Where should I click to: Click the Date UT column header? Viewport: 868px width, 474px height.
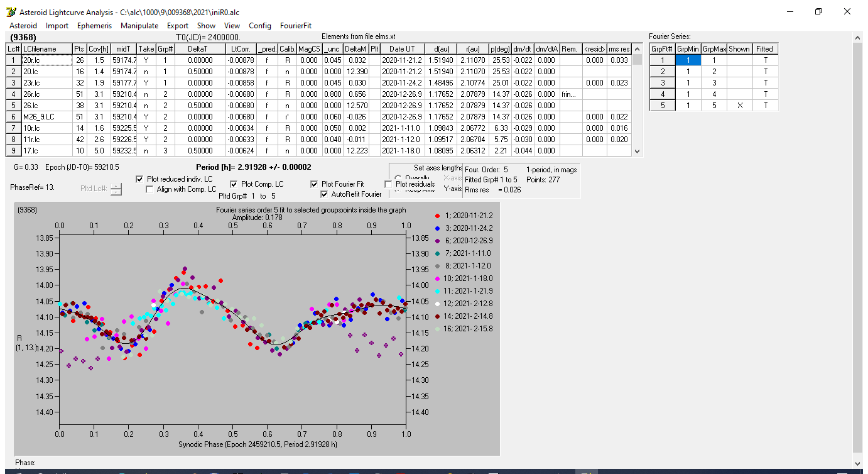tap(402, 49)
